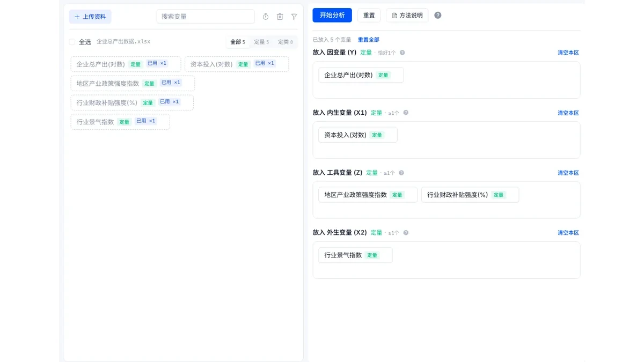Switch to the 定类 0 tab

tap(286, 42)
